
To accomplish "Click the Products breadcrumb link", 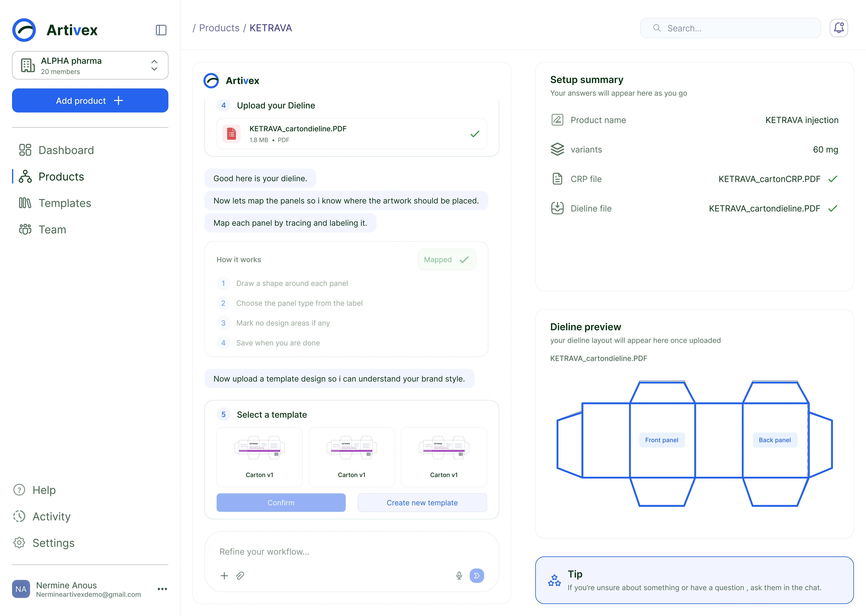I will click(x=219, y=28).
